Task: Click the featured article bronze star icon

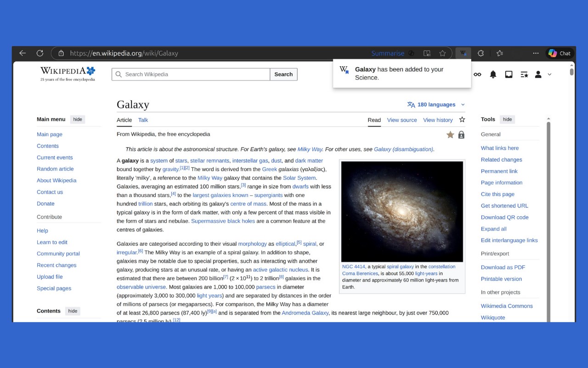Action: (x=450, y=135)
